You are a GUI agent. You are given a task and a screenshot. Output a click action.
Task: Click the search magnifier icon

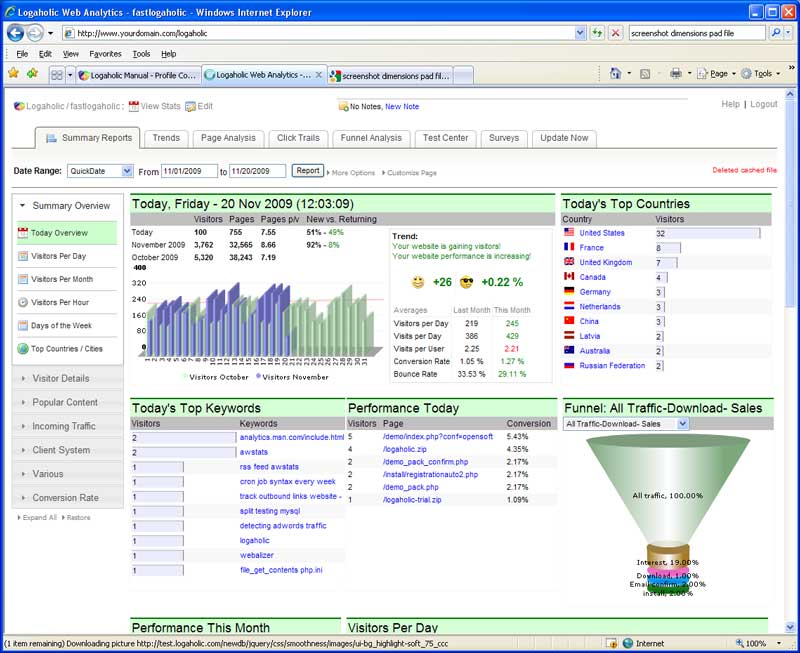[776, 33]
